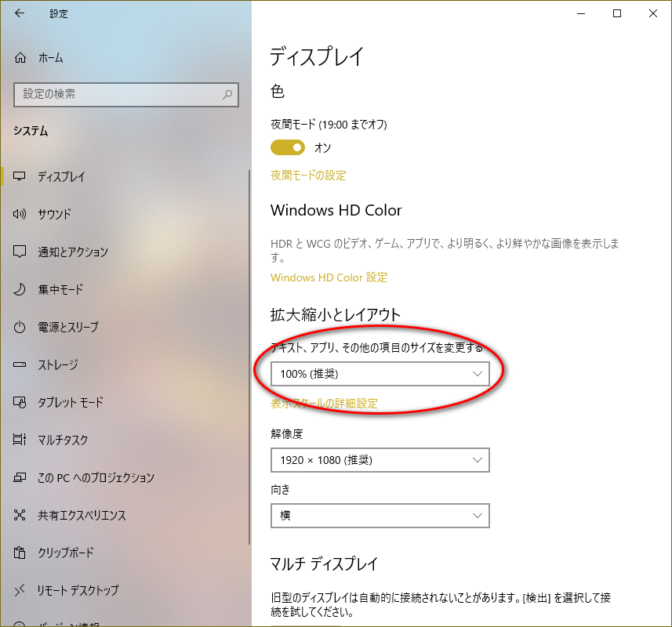Click the search magnifier icon

point(227,94)
